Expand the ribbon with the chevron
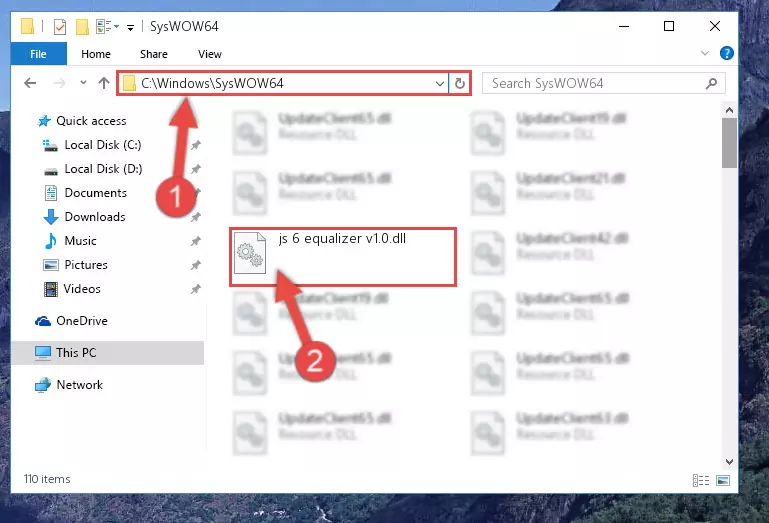769x523 pixels. [x=705, y=53]
